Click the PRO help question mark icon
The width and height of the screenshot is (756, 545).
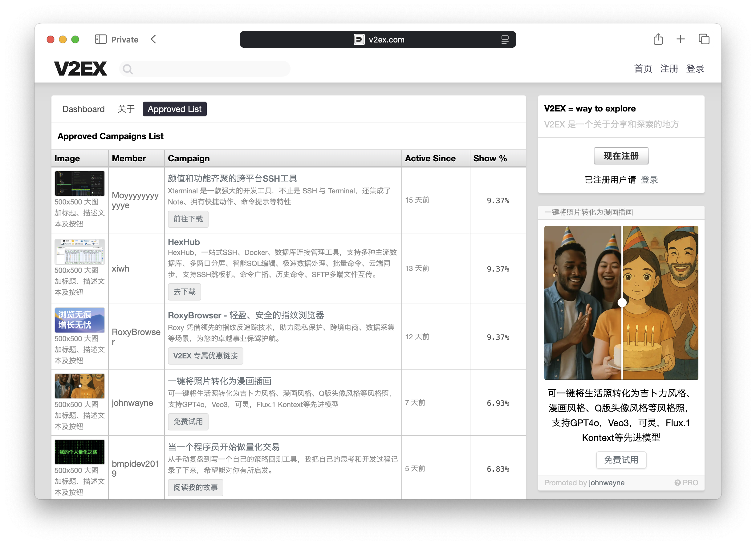point(677,482)
